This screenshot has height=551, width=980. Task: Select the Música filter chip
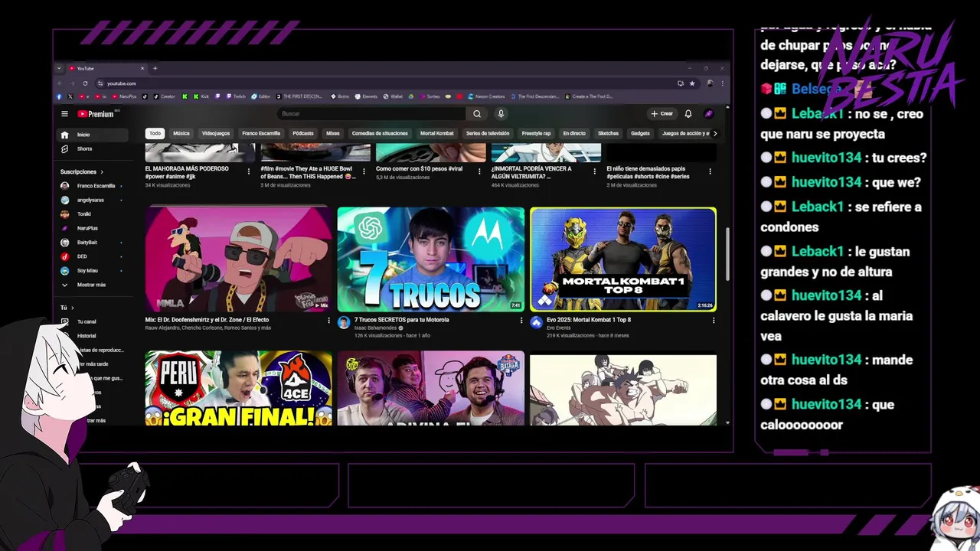[181, 133]
